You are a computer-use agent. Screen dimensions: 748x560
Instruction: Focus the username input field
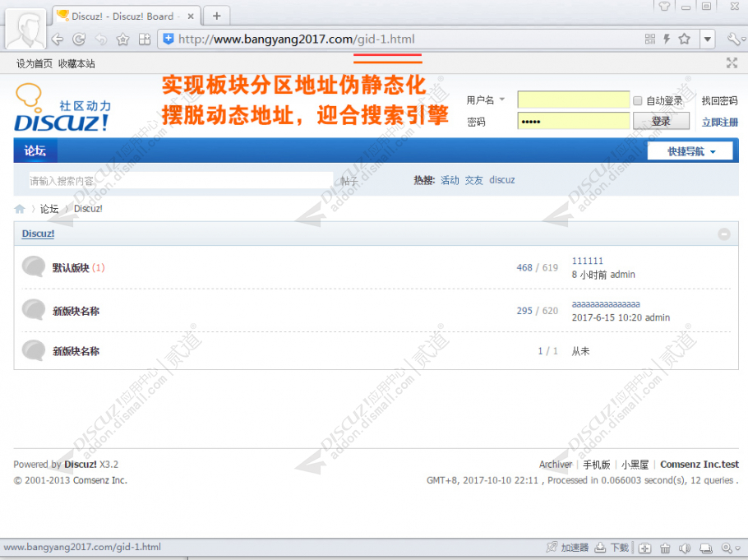click(x=574, y=100)
